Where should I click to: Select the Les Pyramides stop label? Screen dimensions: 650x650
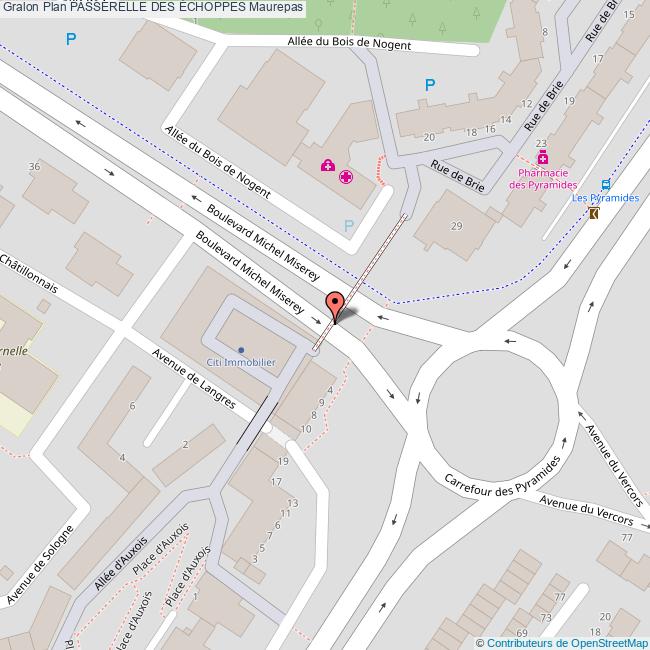(x=605, y=198)
